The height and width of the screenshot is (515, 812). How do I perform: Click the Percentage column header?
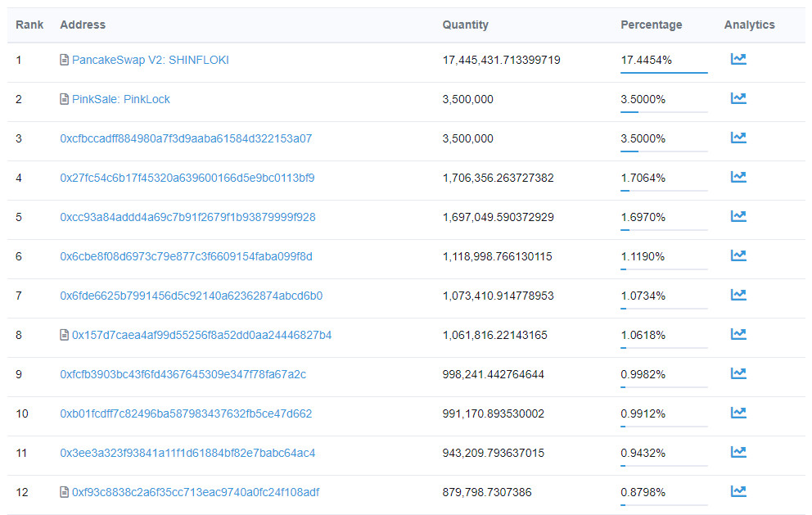point(651,25)
